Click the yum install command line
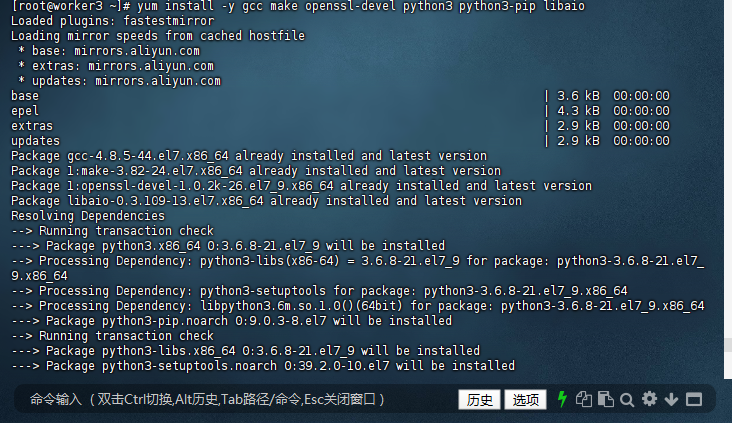732x423 pixels. (x=298, y=6)
